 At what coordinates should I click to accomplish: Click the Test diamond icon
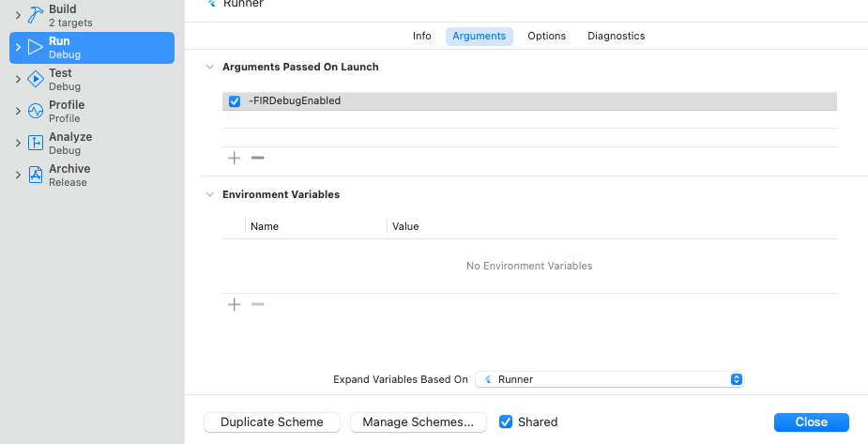click(36, 79)
